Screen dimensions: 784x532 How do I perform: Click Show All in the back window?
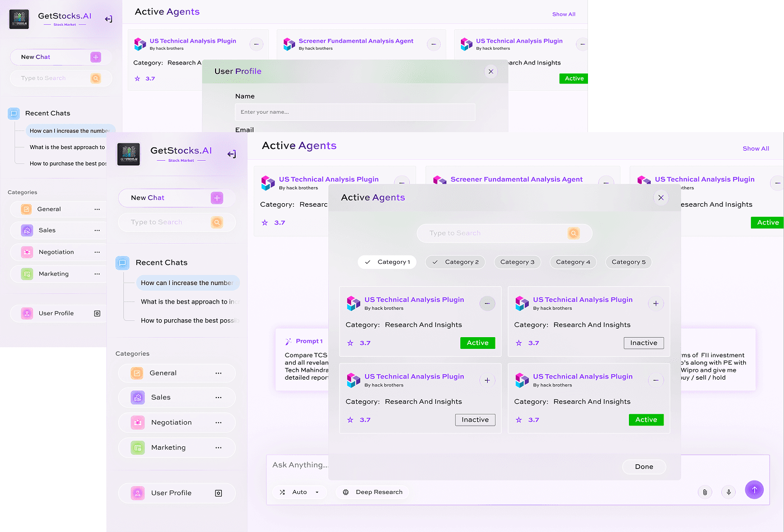click(564, 14)
